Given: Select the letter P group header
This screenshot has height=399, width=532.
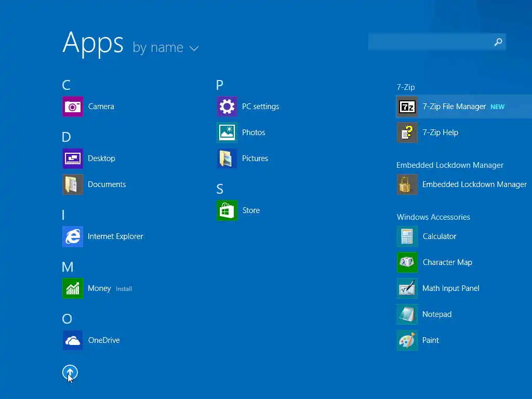Looking at the screenshot, I should [x=220, y=85].
